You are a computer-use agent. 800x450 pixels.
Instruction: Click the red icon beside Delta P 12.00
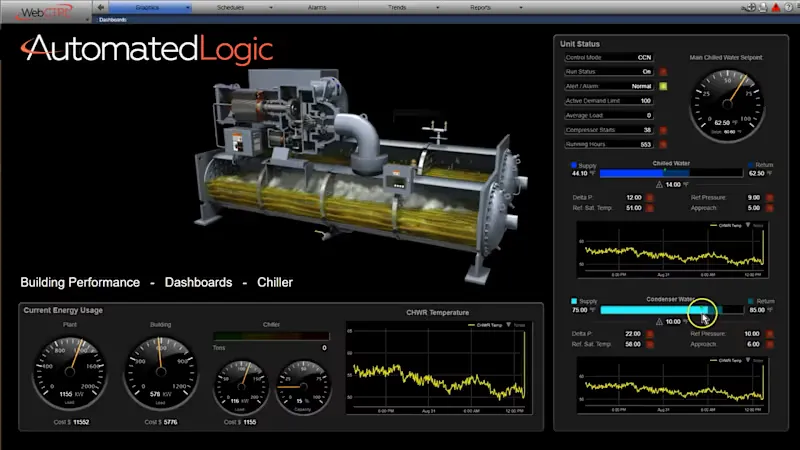tap(649, 197)
